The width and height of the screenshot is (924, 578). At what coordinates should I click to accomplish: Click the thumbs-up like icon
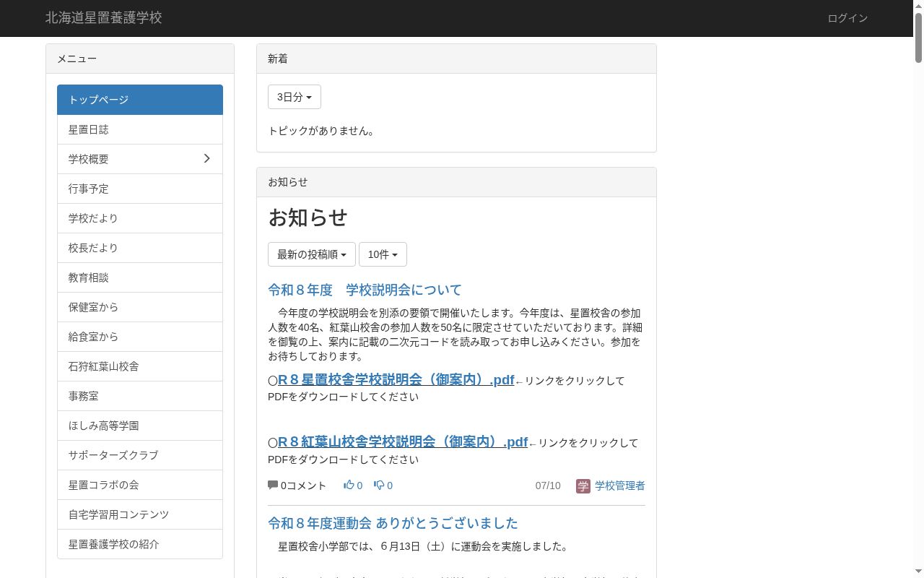click(349, 485)
